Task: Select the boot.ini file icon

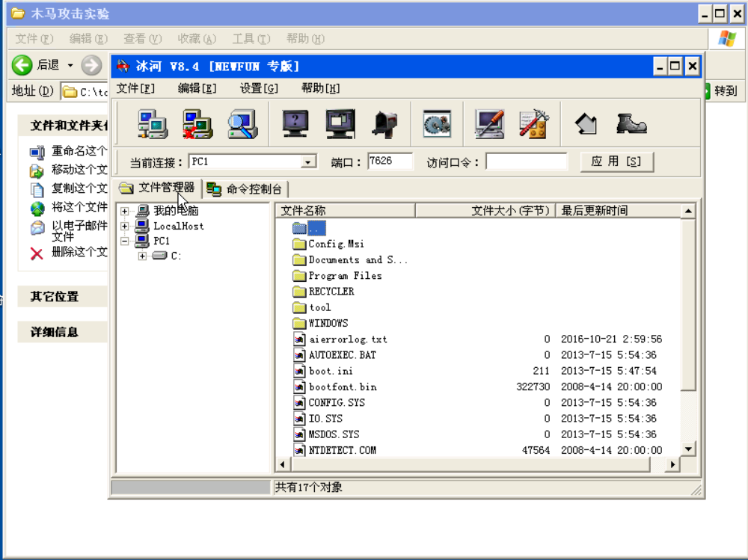Action: (x=299, y=371)
